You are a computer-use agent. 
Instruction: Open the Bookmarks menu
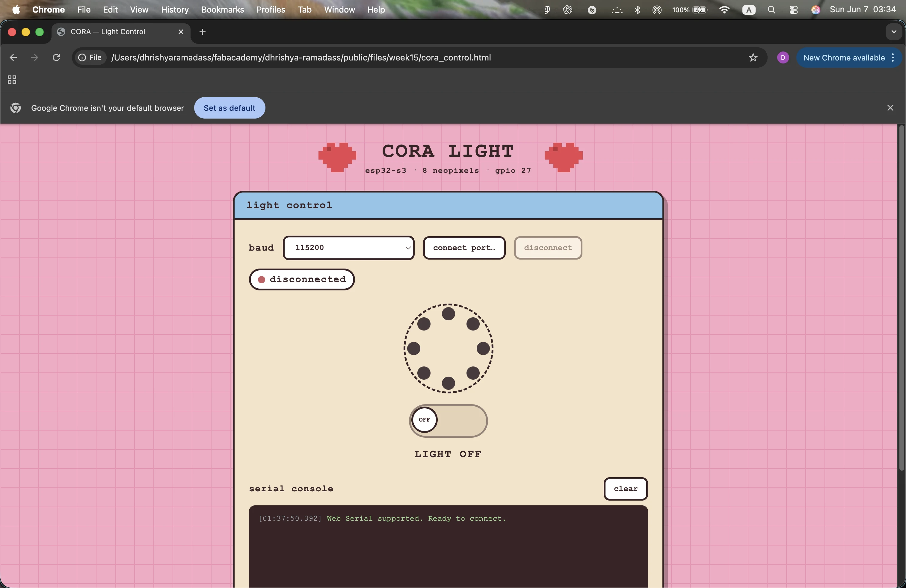[223, 10]
